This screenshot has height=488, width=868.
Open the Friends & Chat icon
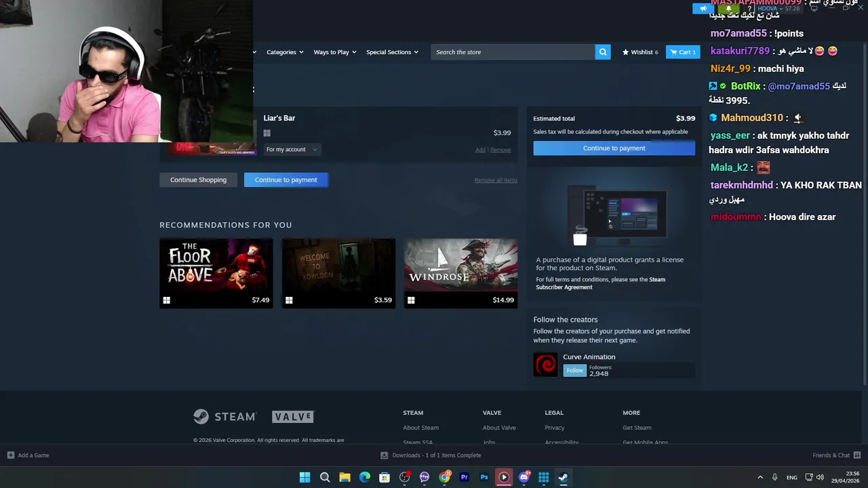click(x=857, y=455)
